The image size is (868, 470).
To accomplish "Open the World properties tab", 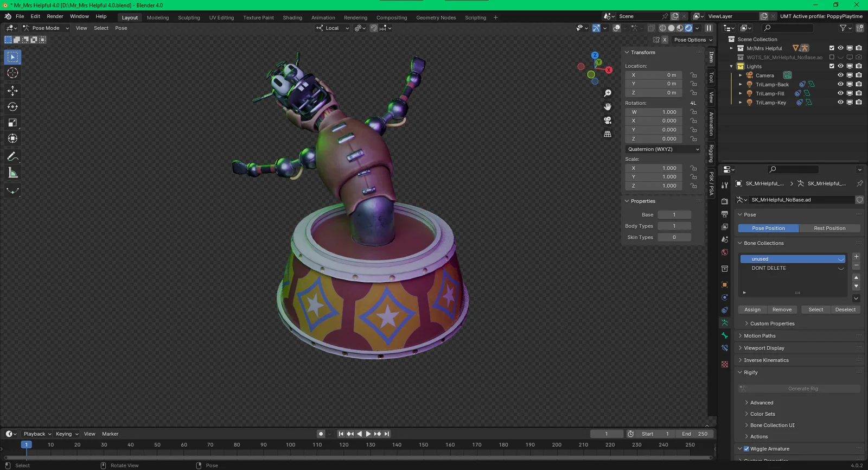I will pyautogui.click(x=725, y=252).
